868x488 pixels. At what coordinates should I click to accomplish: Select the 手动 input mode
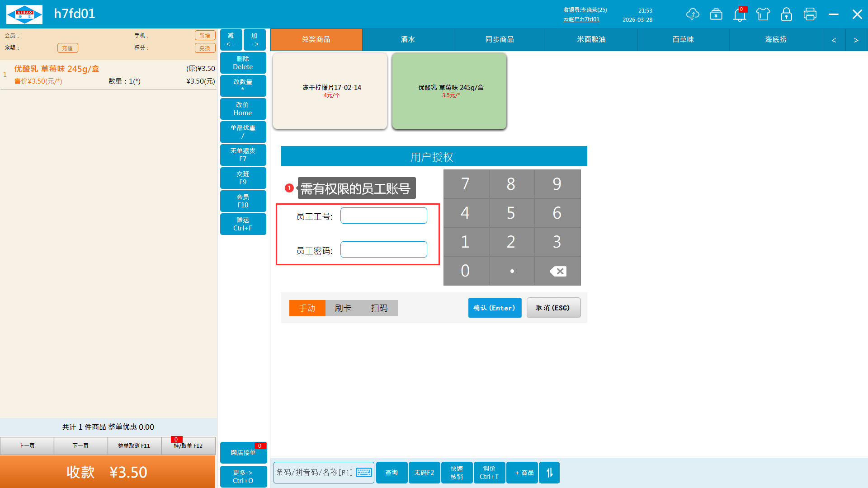pyautogui.click(x=307, y=308)
